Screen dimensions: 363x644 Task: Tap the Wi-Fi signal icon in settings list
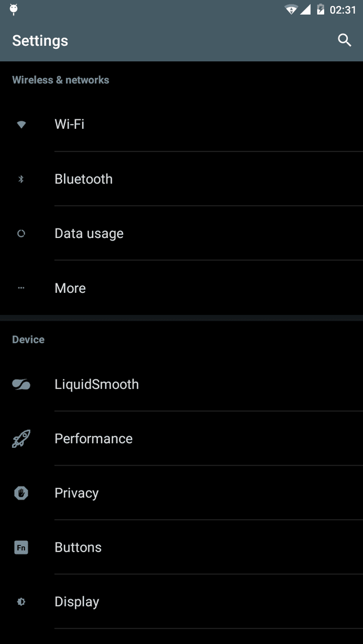[x=21, y=125]
